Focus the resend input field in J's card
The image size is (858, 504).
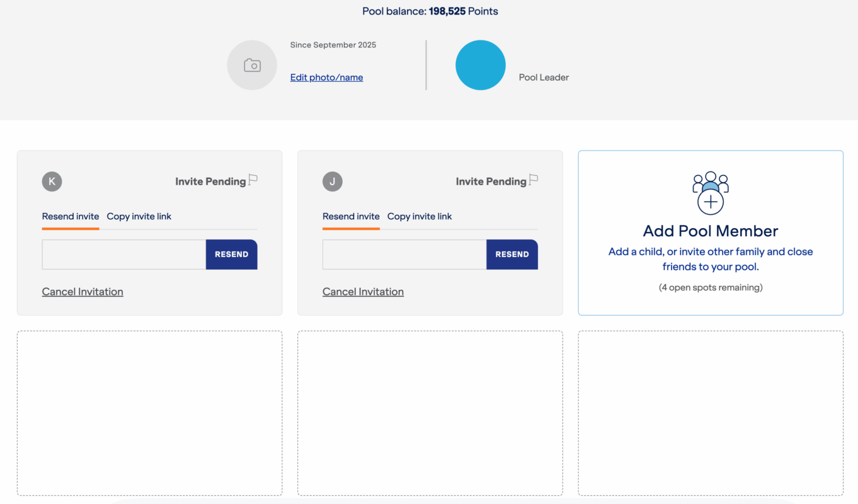404,255
